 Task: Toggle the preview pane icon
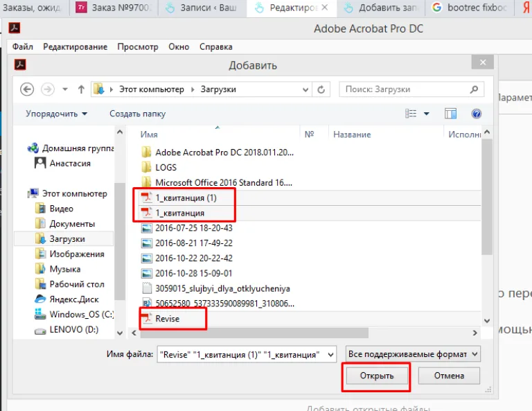tap(450, 114)
